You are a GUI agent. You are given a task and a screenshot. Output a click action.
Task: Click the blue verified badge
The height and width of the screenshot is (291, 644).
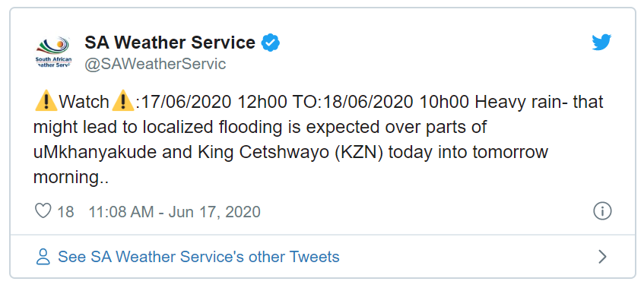[271, 43]
